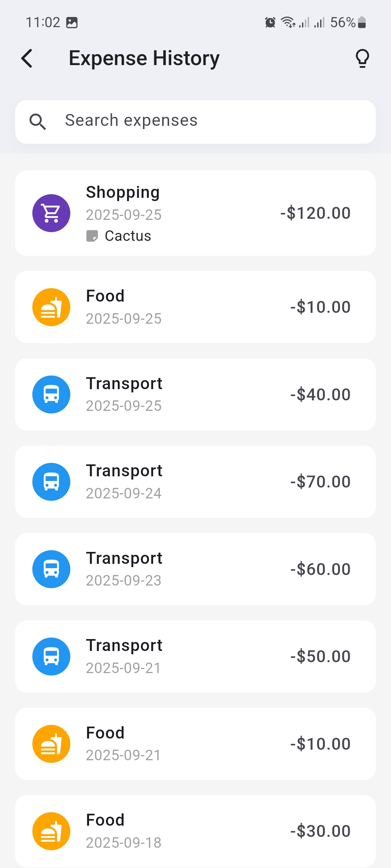Tap the alarm icon in status bar
Viewport: 391px width, 868px height.
click(x=270, y=22)
